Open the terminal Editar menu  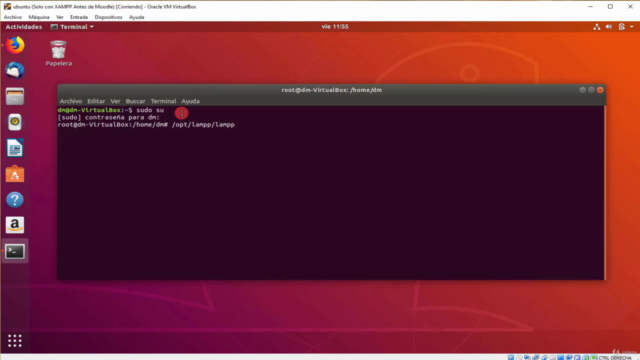[x=96, y=101]
